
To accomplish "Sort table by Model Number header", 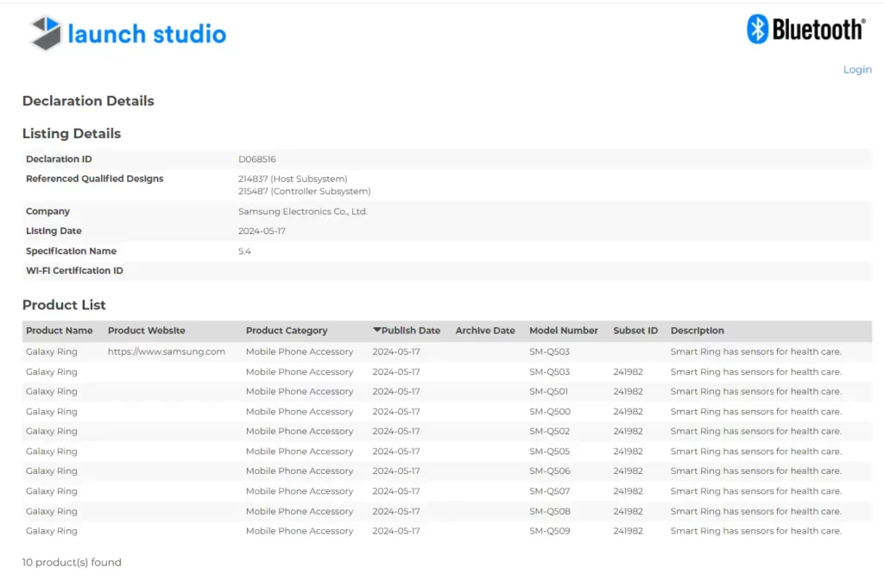I will (x=564, y=331).
